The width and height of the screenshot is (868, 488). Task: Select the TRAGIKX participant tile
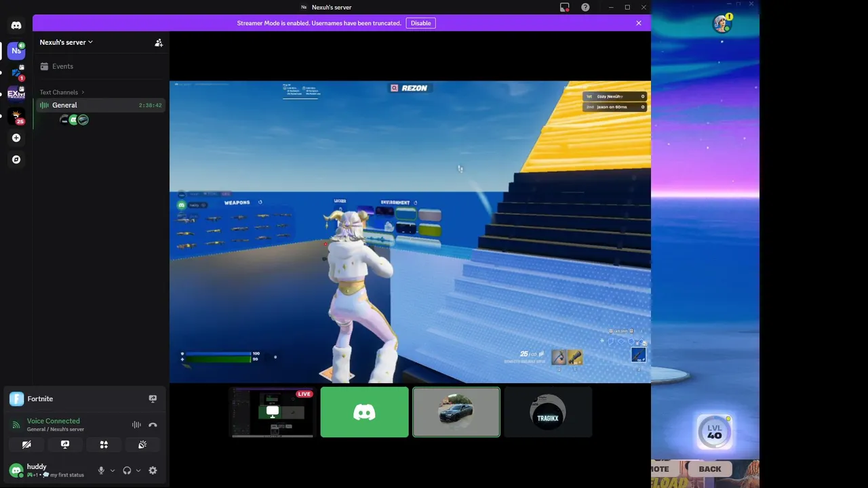548,412
